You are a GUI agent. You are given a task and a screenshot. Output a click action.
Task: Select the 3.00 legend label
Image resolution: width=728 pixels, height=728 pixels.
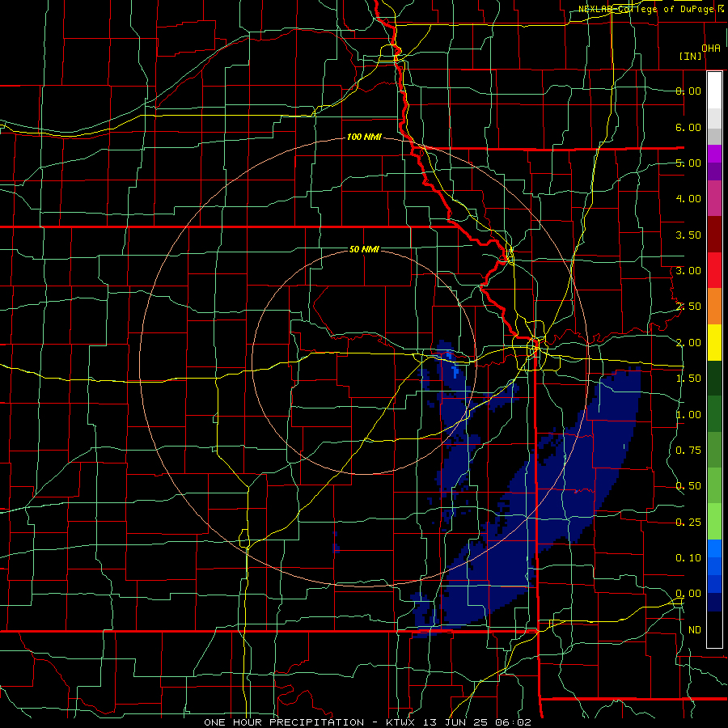[x=688, y=271]
